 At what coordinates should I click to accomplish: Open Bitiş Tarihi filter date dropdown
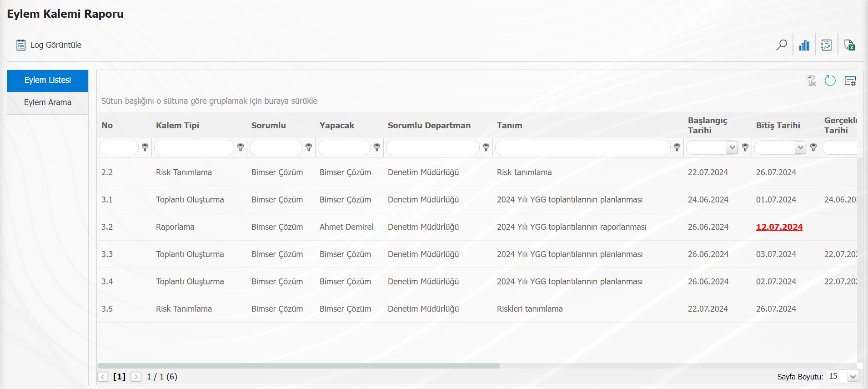pyautogui.click(x=800, y=147)
